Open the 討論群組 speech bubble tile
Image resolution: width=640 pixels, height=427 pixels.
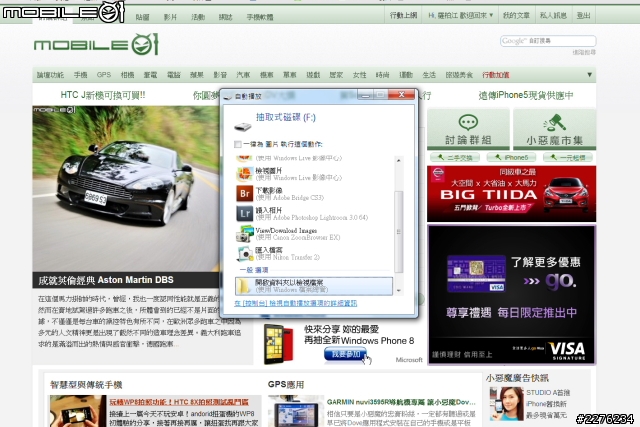(468, 129)
